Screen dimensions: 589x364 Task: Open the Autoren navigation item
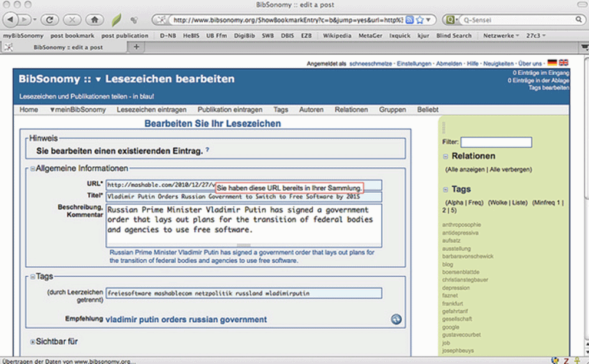coord(311,110)
